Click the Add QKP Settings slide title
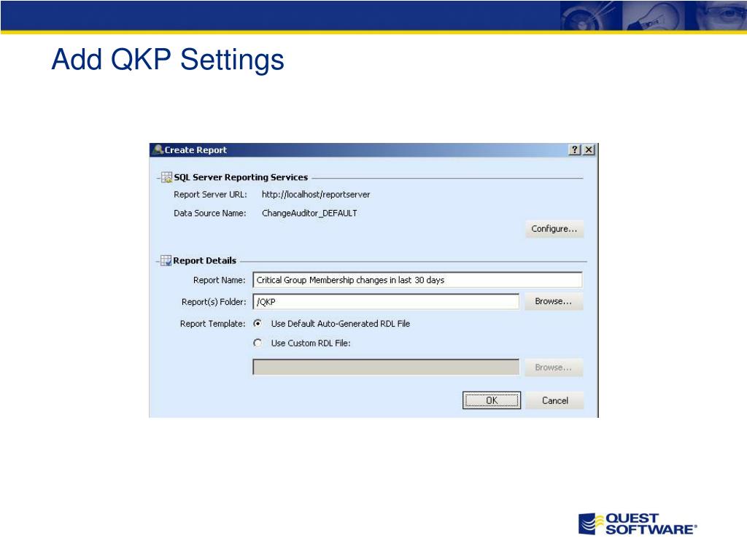This screenshot has height=560, width=747. (168, 60)
